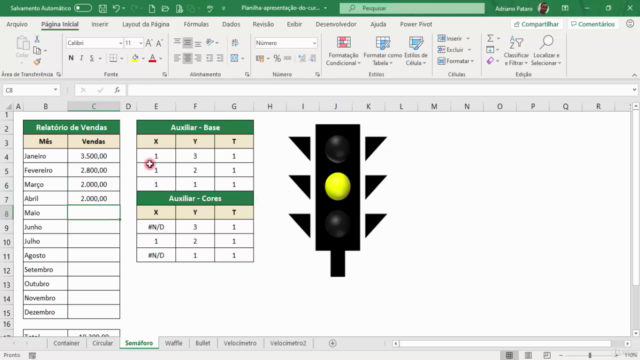Click the Cut scissors icon
640x360 pixels.
coord(37,39)
